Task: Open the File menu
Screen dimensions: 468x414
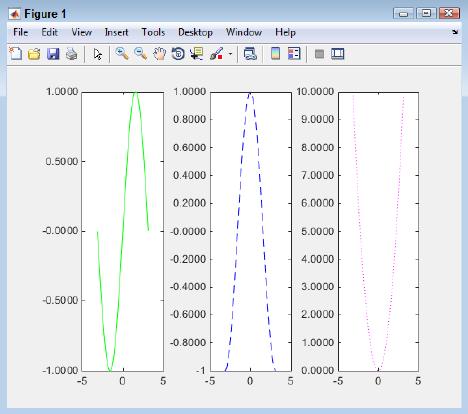Action: (21, 32)
